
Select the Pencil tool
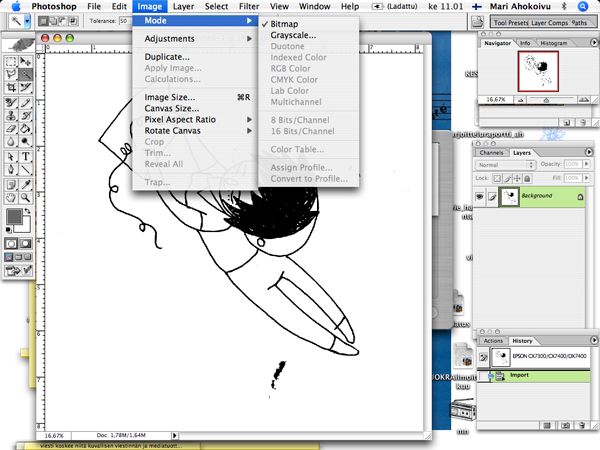pyautogui.click(x=25, y=103)
